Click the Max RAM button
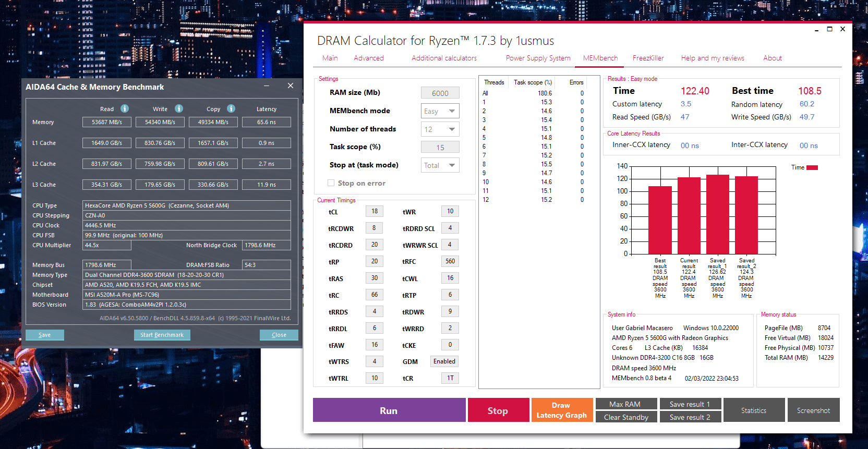 [625, 404]
